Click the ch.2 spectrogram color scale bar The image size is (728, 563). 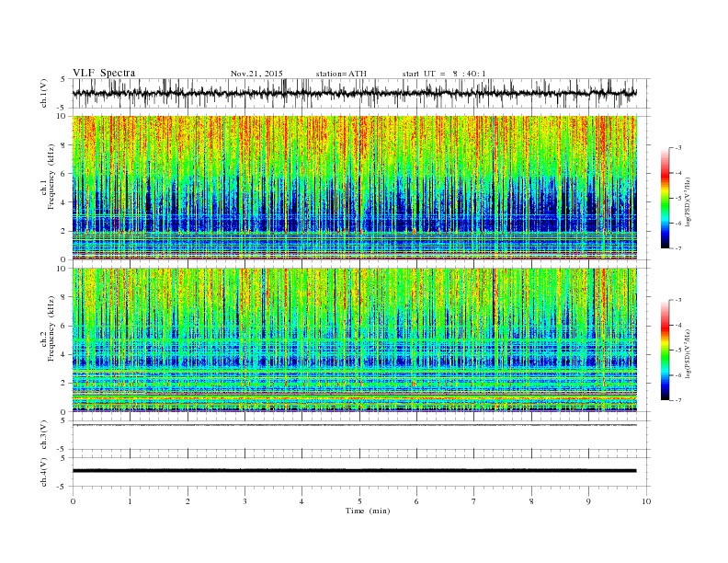[665, 350]
